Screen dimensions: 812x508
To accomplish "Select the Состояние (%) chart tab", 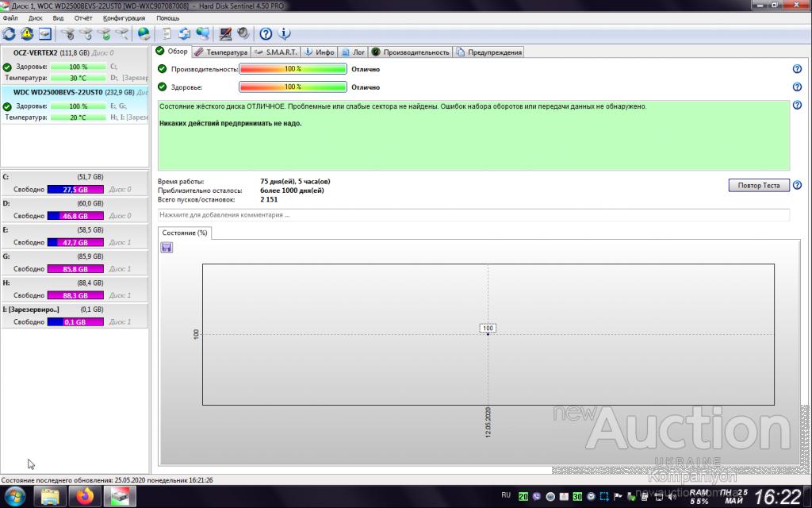I will click(x=184, y=233).
